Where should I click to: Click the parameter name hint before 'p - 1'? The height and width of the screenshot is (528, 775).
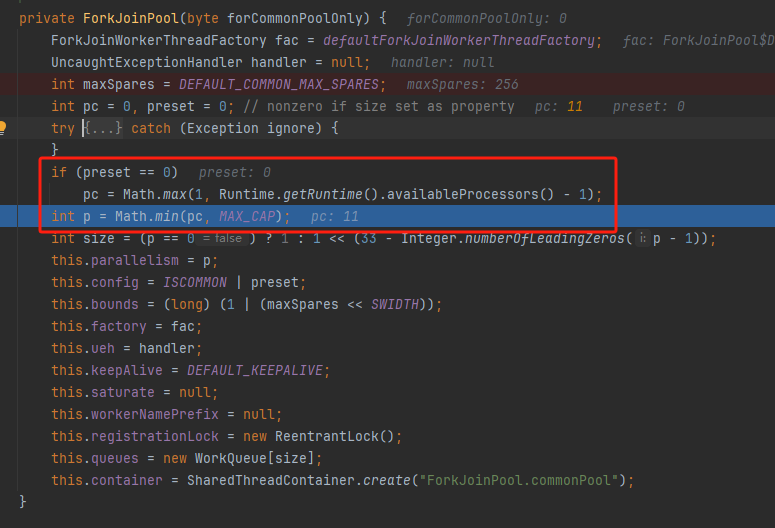coord(643,238)
